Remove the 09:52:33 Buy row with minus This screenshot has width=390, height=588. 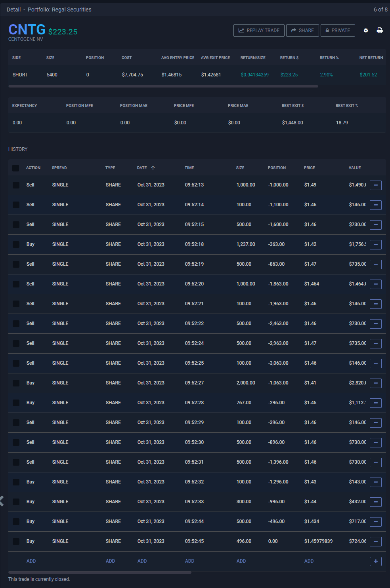click(376, 502)
